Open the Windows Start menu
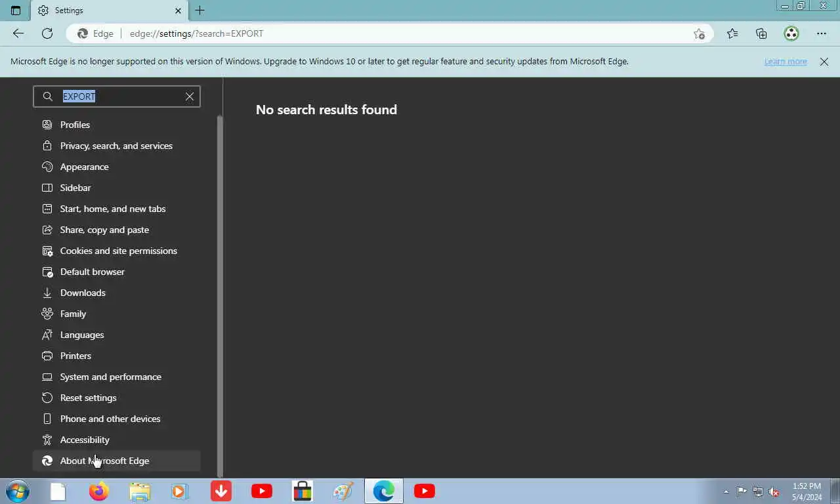The height and width of the screenshot is (504, 840). point(17,491)
